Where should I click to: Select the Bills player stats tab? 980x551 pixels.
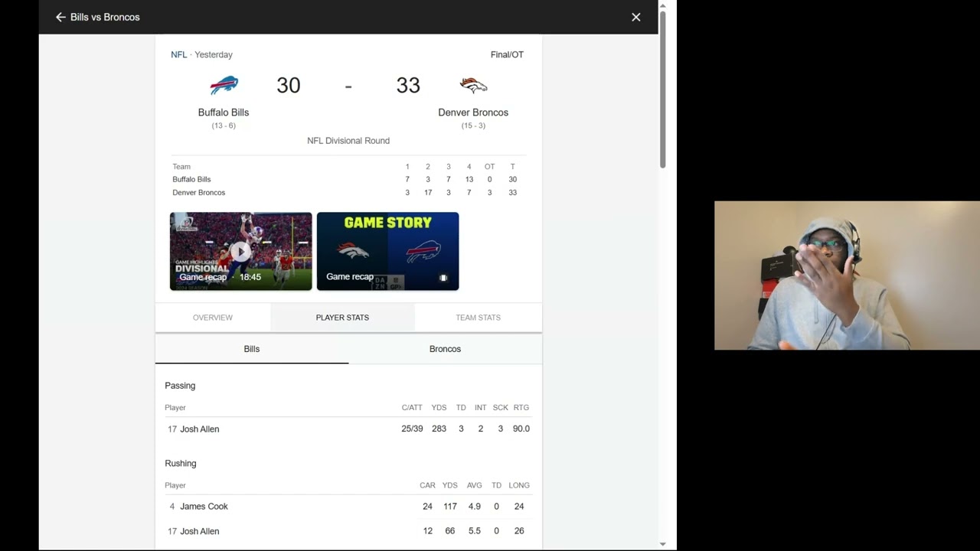252,349
